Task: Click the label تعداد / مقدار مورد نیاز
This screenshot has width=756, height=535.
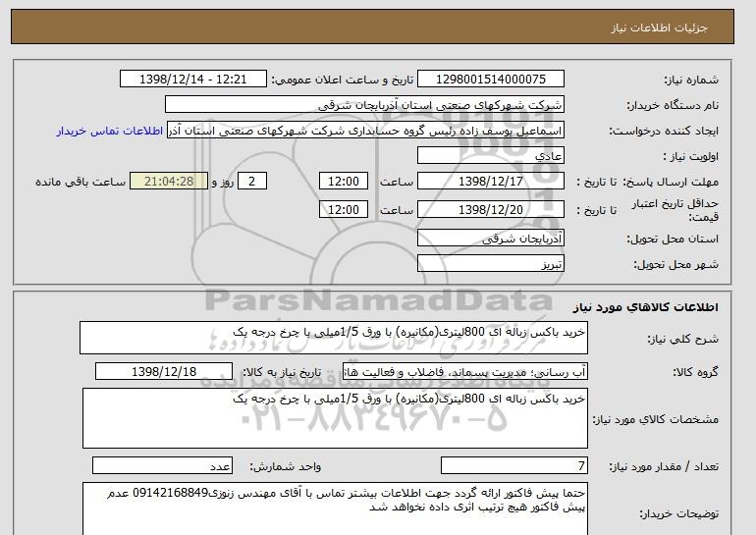Action: pyautogui.click(x=664, y=466)
